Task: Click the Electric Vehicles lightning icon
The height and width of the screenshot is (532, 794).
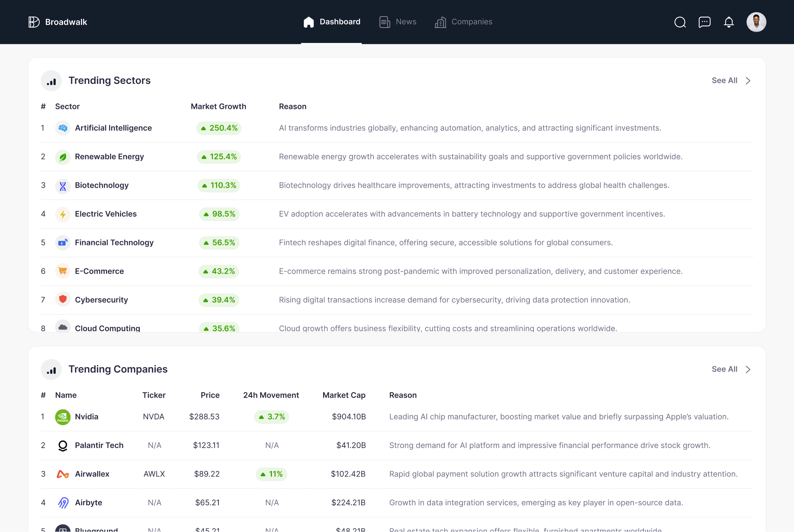Action: coord(63,214)
